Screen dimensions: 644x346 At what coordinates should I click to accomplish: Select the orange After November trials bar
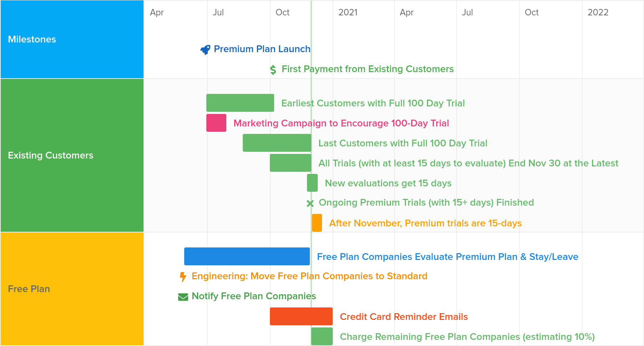pos(317,223)
